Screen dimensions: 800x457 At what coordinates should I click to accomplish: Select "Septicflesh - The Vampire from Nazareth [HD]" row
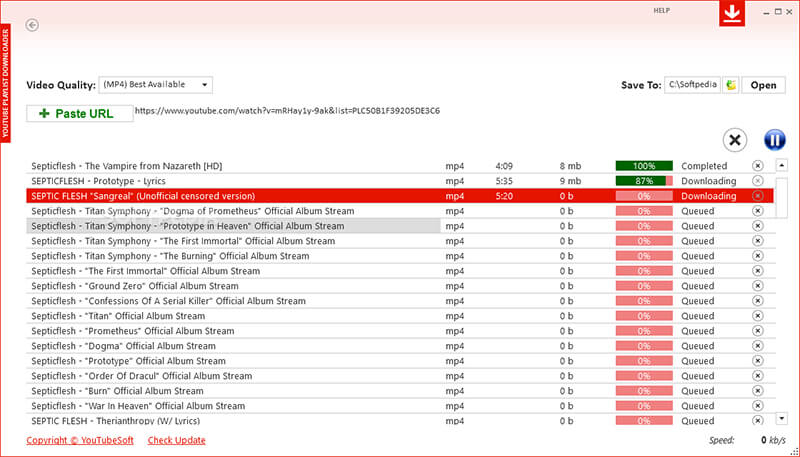click(400, 166)
